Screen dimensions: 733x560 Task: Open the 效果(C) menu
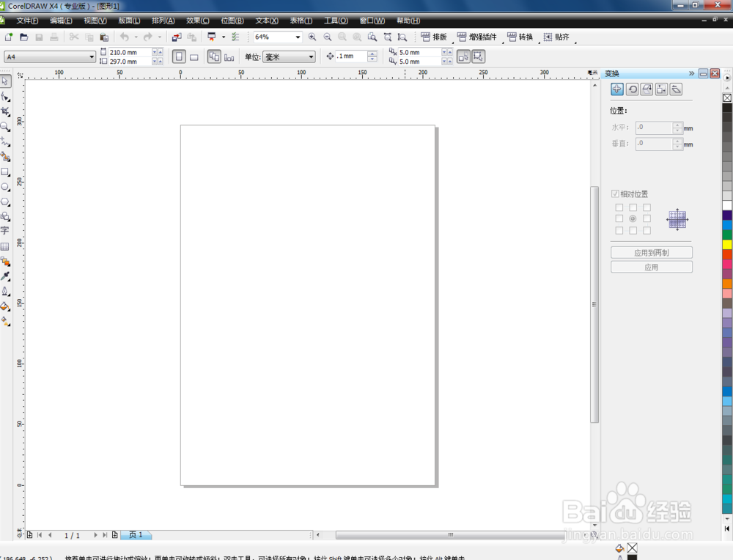(x=197, y=21)
